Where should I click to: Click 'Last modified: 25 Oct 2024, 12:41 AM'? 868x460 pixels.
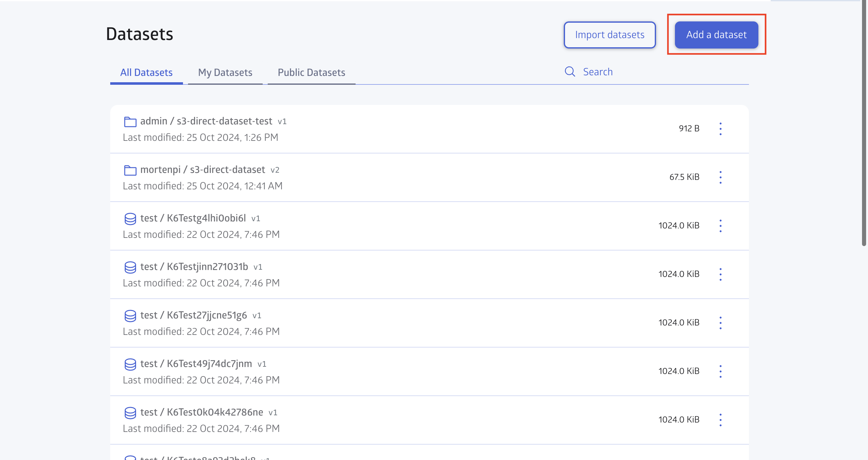[203, 186]
